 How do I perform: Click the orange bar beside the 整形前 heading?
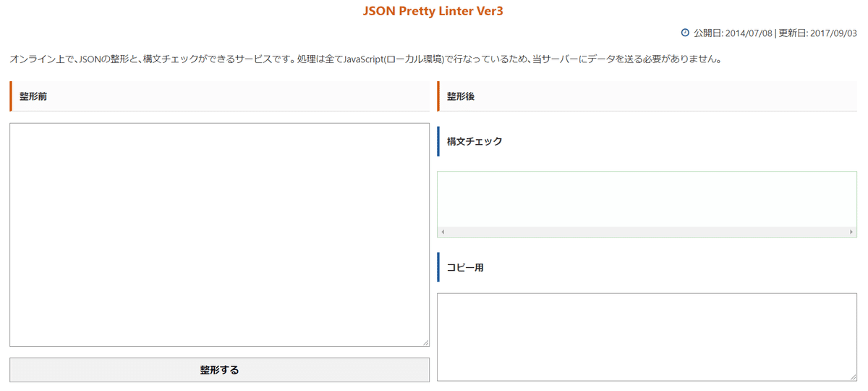[11, 96]
